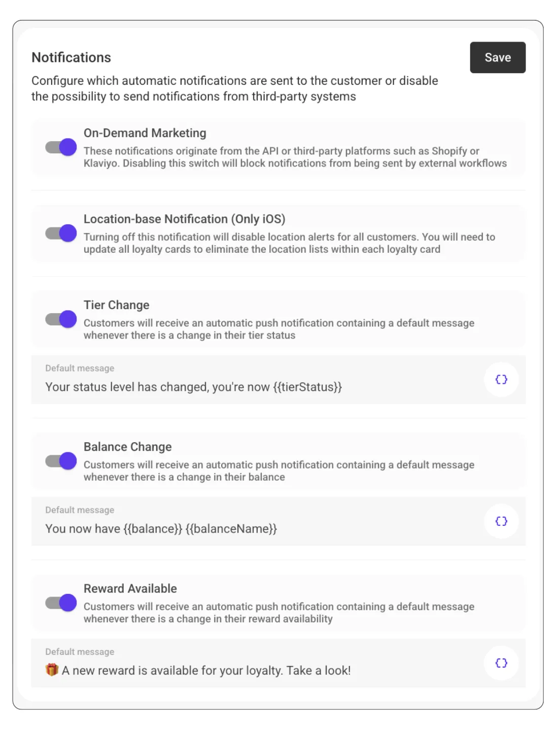Insert variable into Balance Change message
560x732 pixels.
click(x=501, y=521)
